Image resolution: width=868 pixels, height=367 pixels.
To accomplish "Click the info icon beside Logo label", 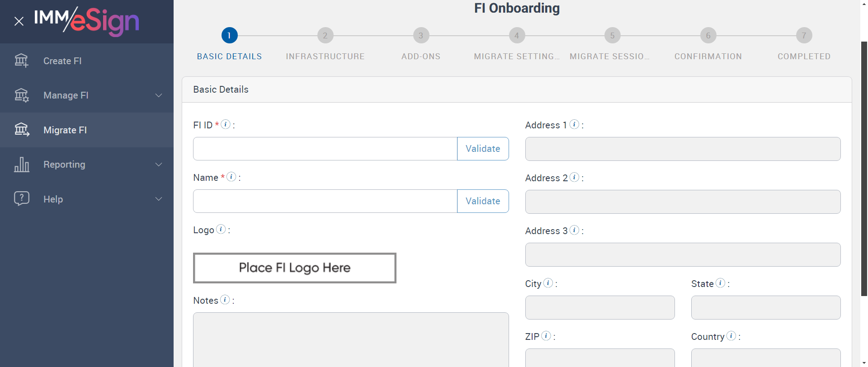I will (x=221, y=229).
